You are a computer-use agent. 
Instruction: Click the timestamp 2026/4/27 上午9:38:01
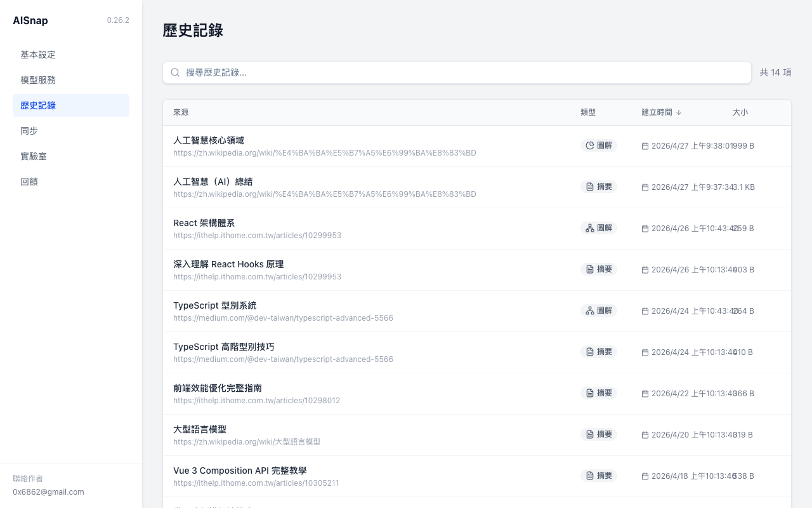pyautogui.click(x=692, y=146)
